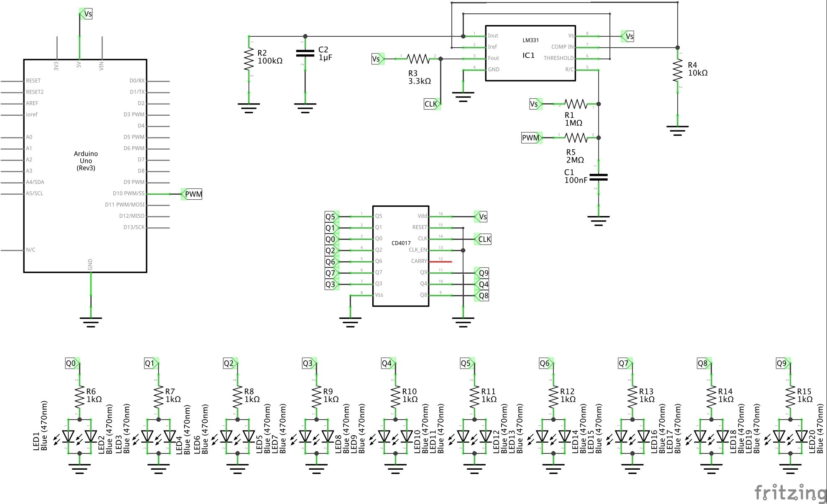Viewport: 827px width, 504px height.
Task: Select the CD4017 counter chip body
Action: [x=401, y=256]
